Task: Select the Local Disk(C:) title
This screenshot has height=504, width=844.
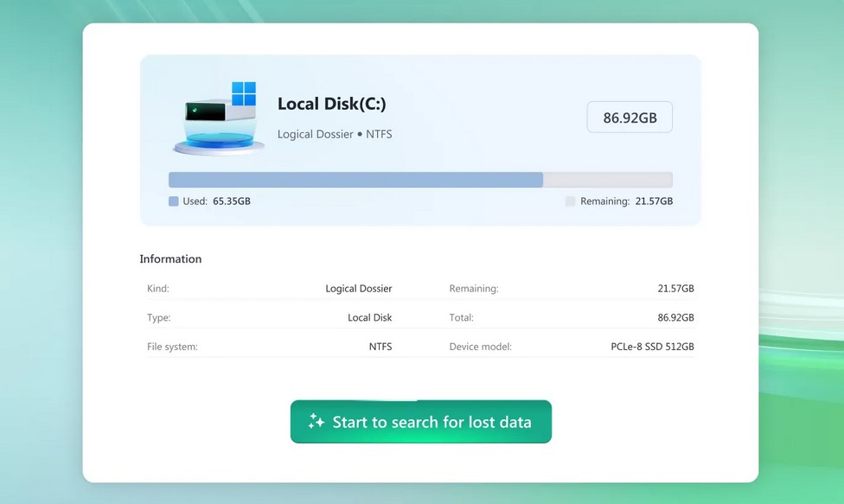Action: (x=331, y=104)
